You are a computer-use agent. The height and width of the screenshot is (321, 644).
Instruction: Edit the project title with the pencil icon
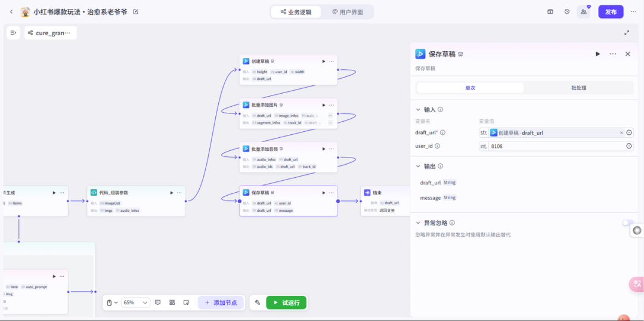[136, 12]
